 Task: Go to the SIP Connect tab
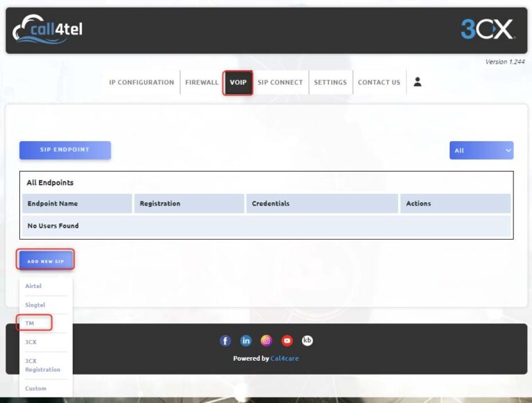click(280, 82)
